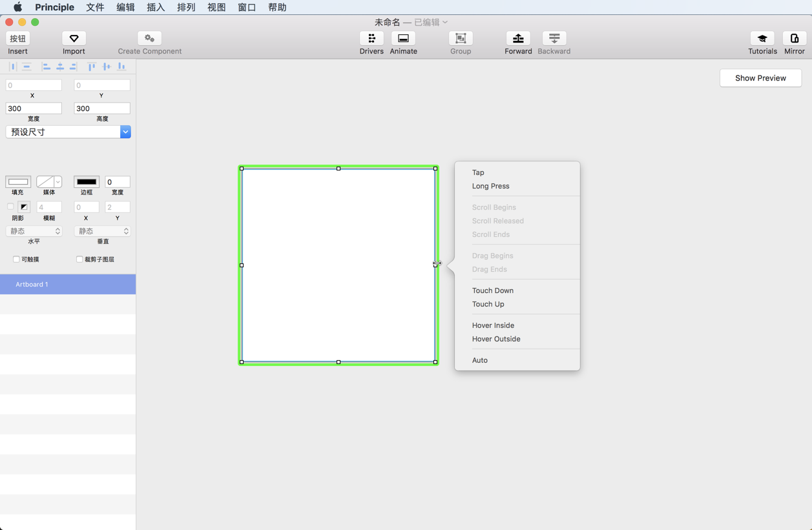
Task: Open the 水平 static dropdown
Action: point(34,230)
